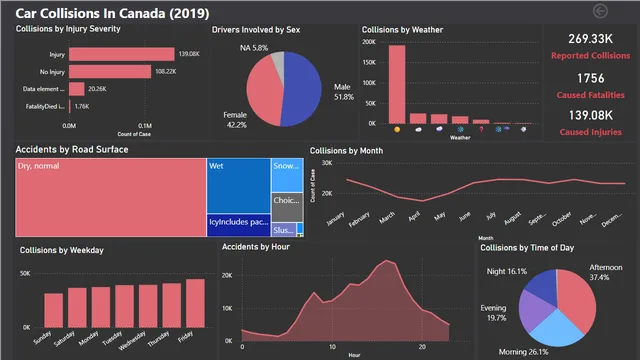Viewport: 640px width, 360px height.
Task: Click the No Injury bar
Action: [x=110, y=71]
